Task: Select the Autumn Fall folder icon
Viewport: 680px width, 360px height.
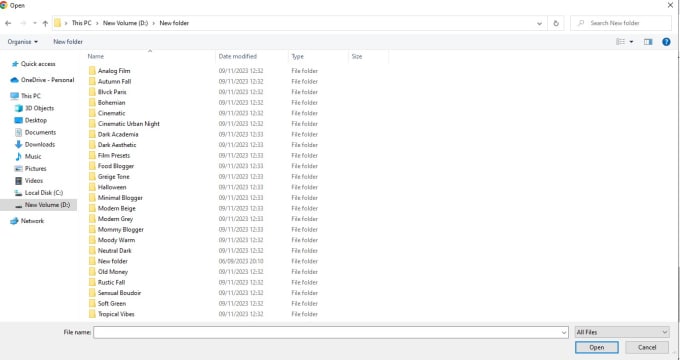Action: [x=92, y=81]
